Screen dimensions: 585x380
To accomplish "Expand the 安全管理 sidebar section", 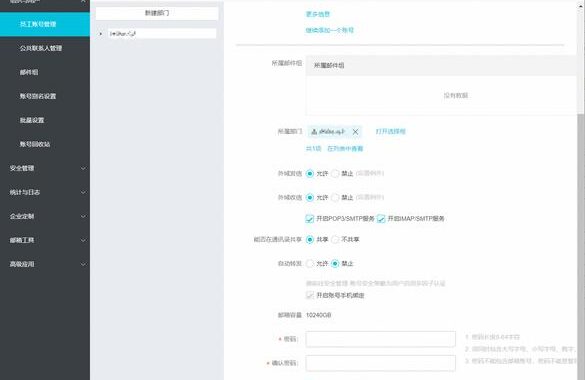I will coord(45,168).
